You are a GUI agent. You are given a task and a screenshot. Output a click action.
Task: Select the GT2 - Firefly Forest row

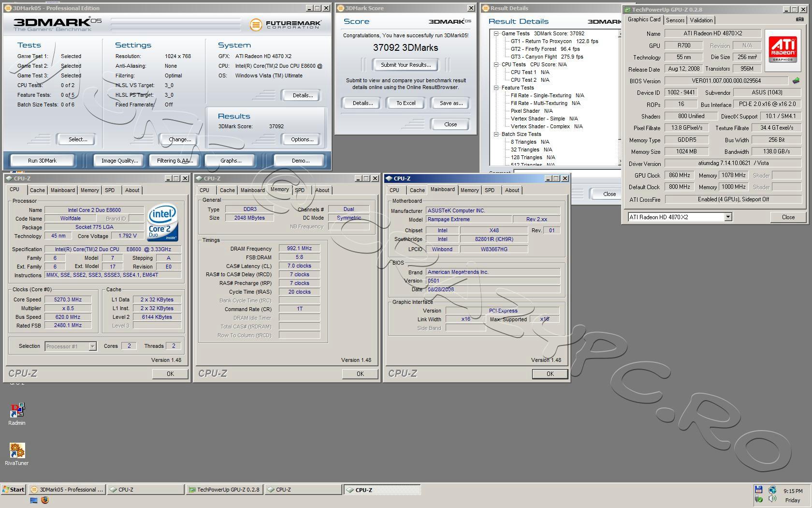[545, 49]
